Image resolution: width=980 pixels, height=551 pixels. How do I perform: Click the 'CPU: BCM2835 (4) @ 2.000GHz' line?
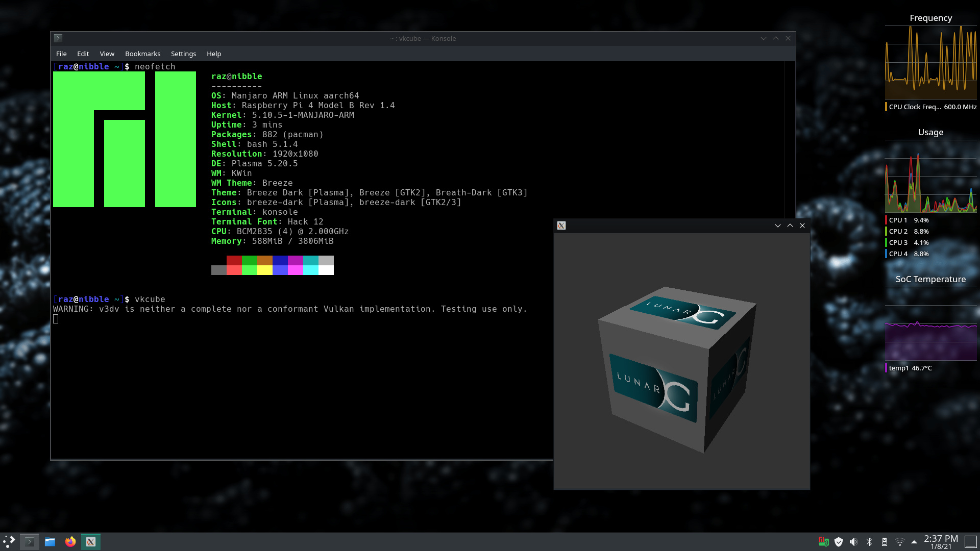point(280,232)
